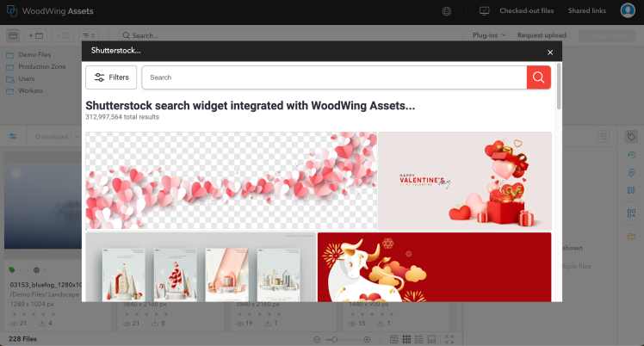Toggle full screen view icon
644x346 pixels.
coord(449,339)
